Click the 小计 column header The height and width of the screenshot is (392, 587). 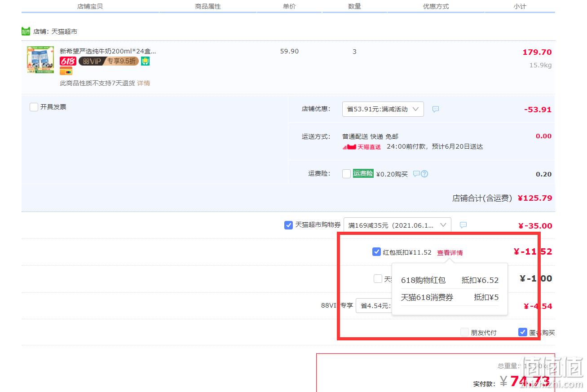click(520, 6)
